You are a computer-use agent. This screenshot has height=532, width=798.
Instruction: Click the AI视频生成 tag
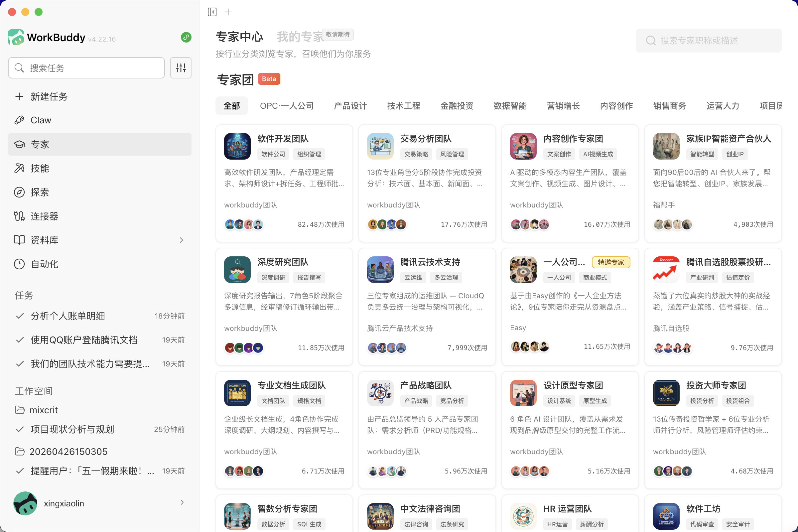[x=598, y=154]
